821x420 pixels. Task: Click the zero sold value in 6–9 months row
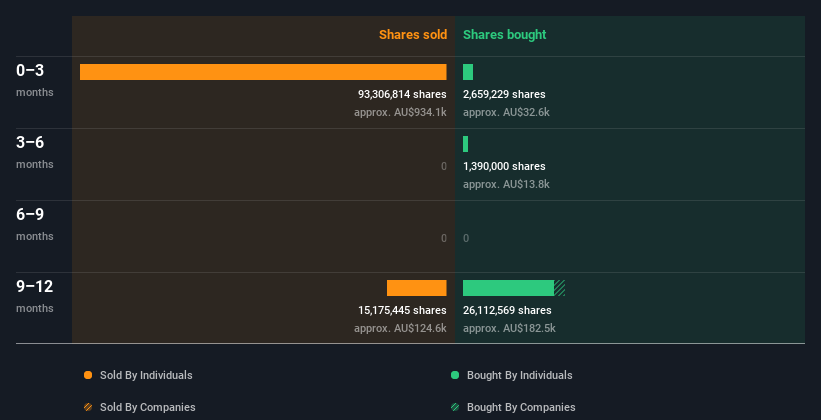tap(443, 238)
